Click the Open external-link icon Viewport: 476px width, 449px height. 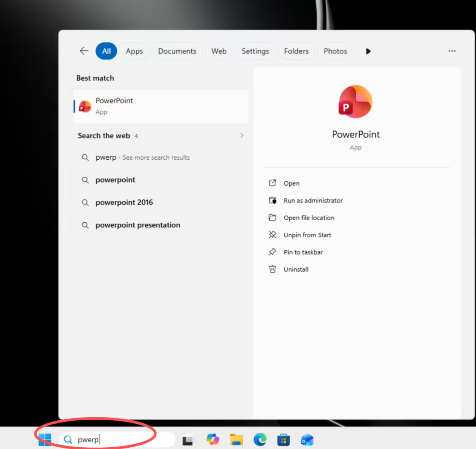(x=273, y=183)
